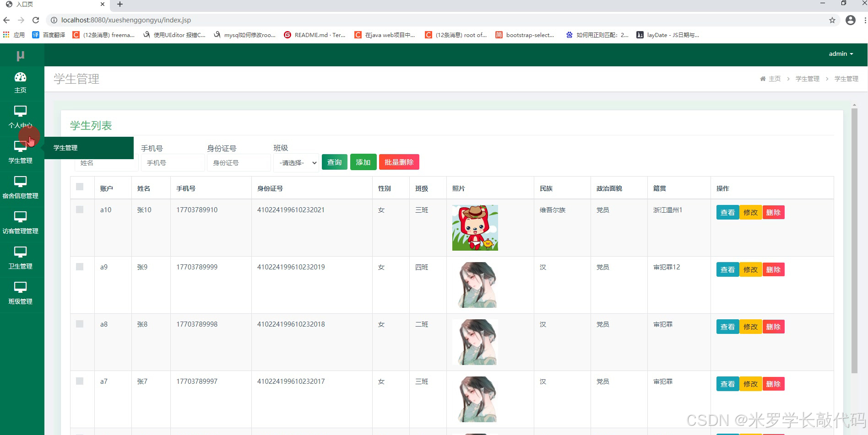Click 添加 add button
The width and height of the screenshot is (868, 435).
click(363, 162)
